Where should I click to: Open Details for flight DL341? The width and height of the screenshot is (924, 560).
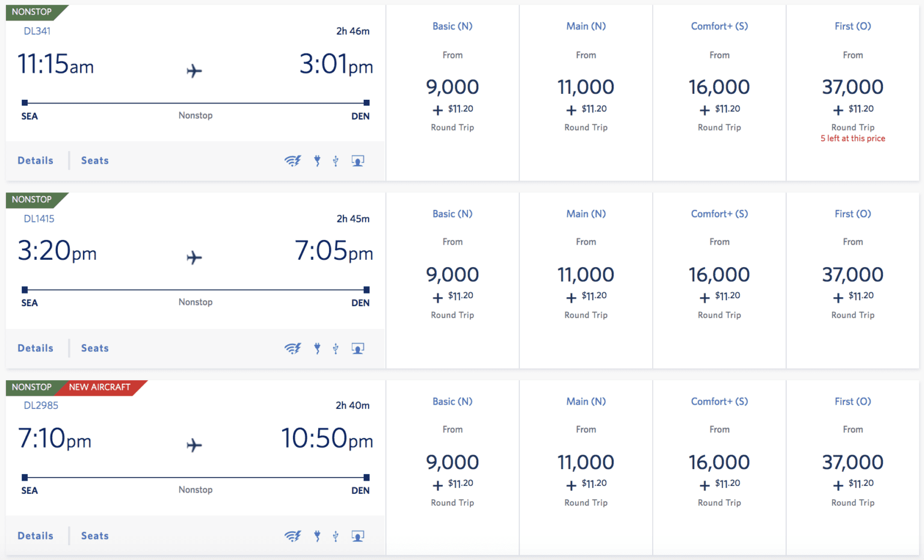coord(35,161)
